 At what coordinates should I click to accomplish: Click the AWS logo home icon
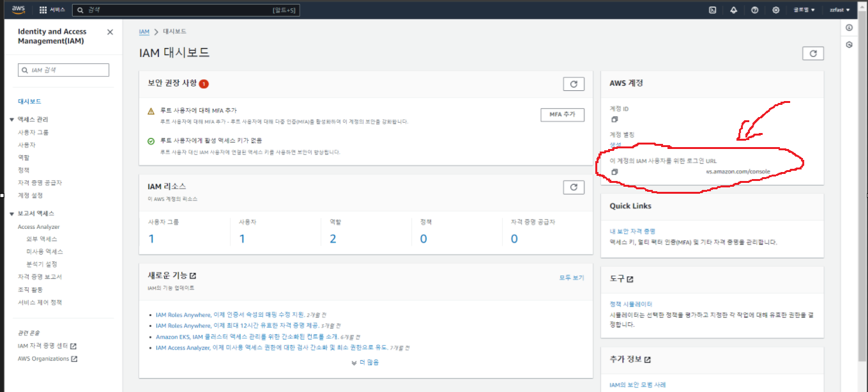tap(18, 10)
